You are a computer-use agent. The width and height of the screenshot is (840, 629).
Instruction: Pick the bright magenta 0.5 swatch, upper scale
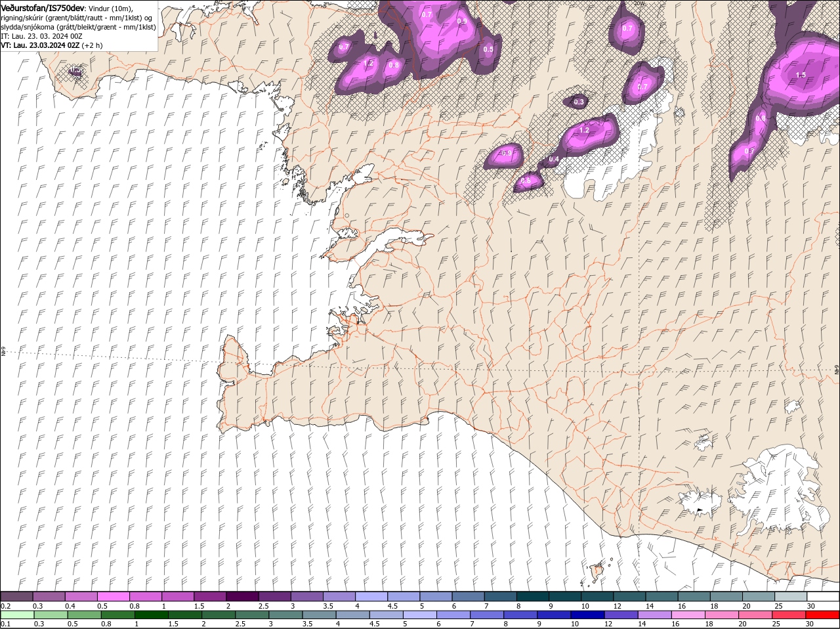[x=114, y=596]
